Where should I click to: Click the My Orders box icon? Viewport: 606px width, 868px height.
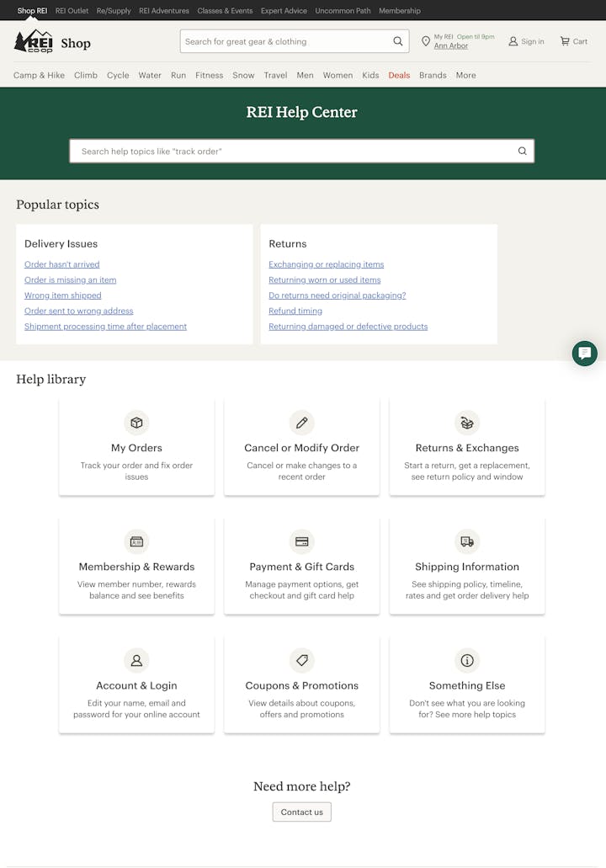(136, 423)
